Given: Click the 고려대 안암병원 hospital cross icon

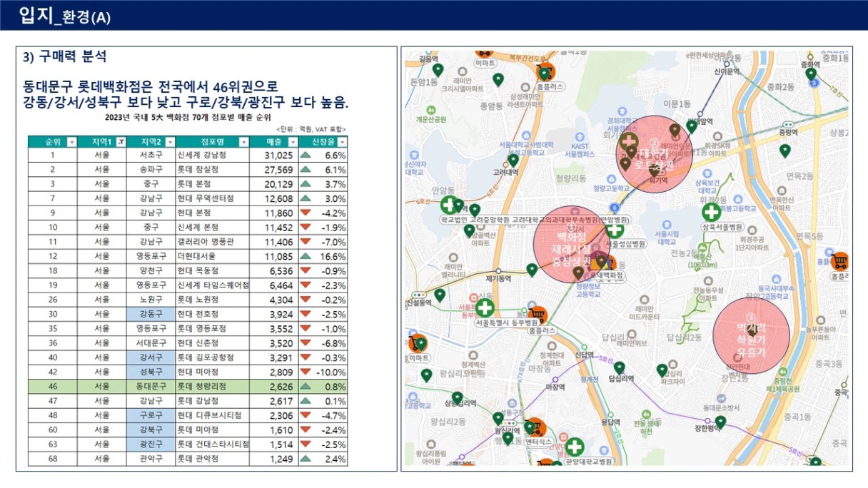Looking at the screenshot, I should (x=449, y=205).
